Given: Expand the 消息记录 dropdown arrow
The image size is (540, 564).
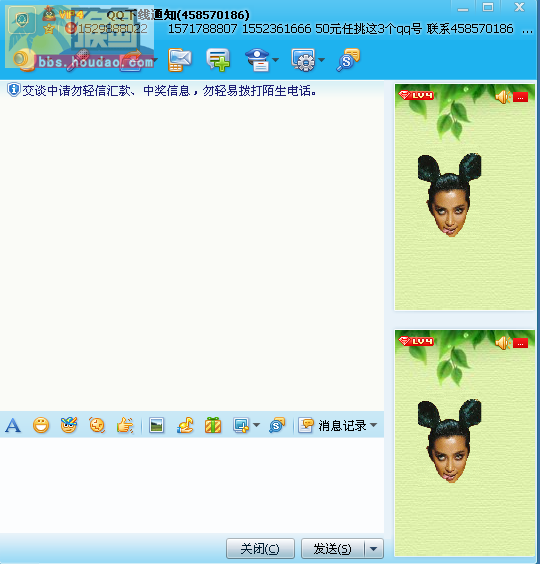Looking at the screenshot, I should tap(373, 425).
